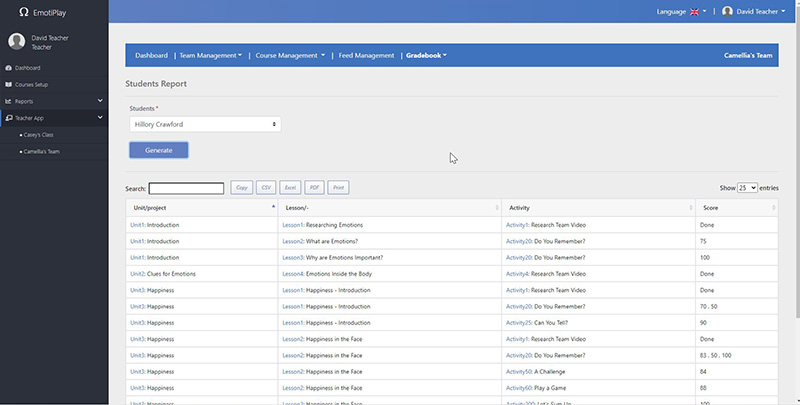Open Lesson4 link Emotions Inside the Body
This screenshot has height=405, width=800.
[293, 274]
